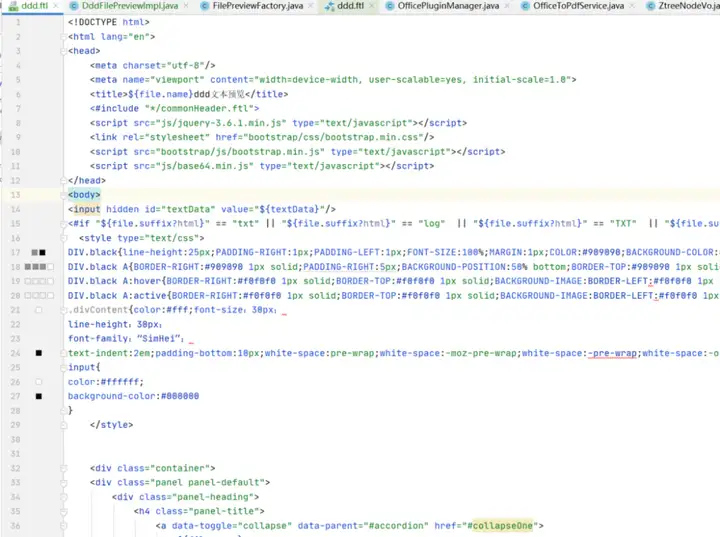Click the class icon on the FilePreviewFactory.java tab
This screenshot has height=537, width=720.
click(204, 6)
